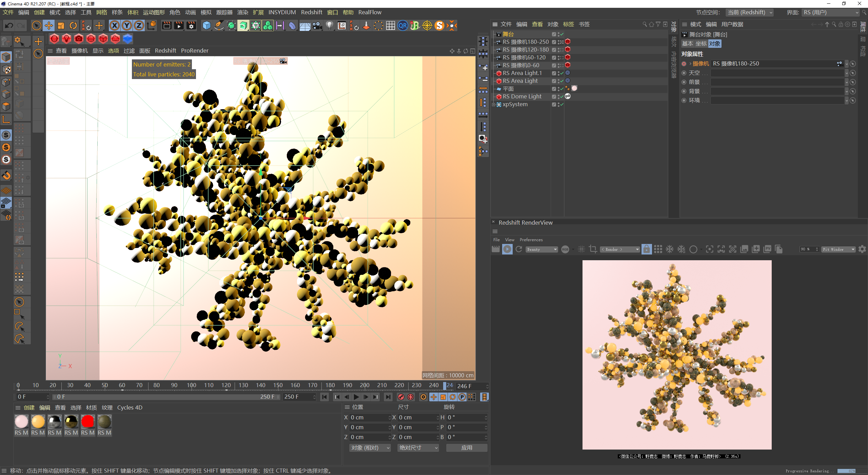Click crop region icon in RenderView
The width and height of the screenshot is (868, 475).
tap(593, 249)
